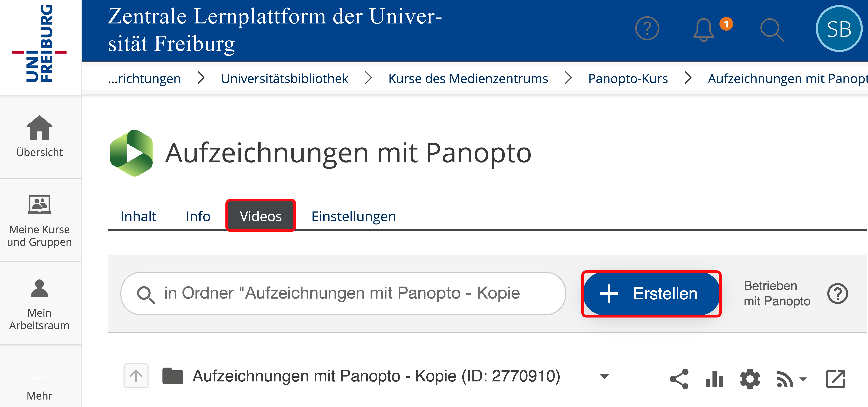Open folder statistics bar chart icon

[714, 379]
